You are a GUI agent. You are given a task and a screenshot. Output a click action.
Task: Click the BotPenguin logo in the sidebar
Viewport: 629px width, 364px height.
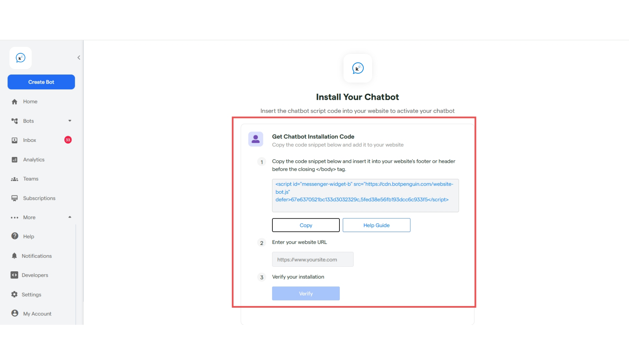[x=21, y=58]
